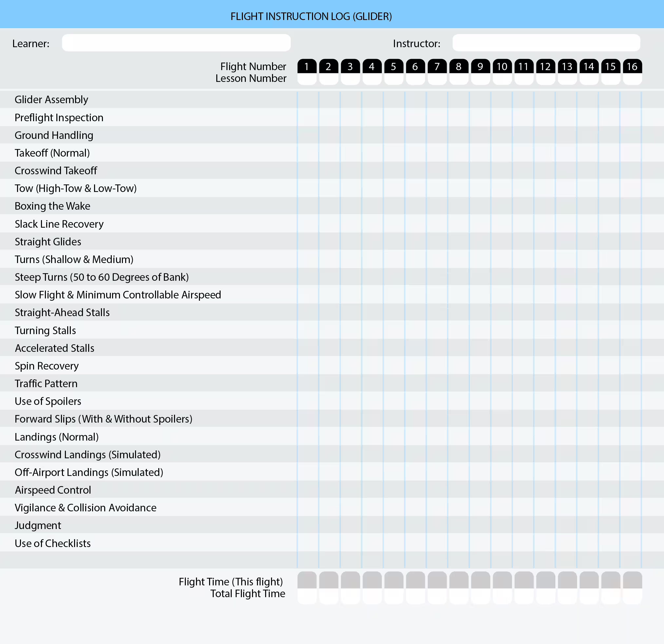Check Glider Assembly cell for flight 1
This screenshot has width=664, height=644.
(308, 100)
